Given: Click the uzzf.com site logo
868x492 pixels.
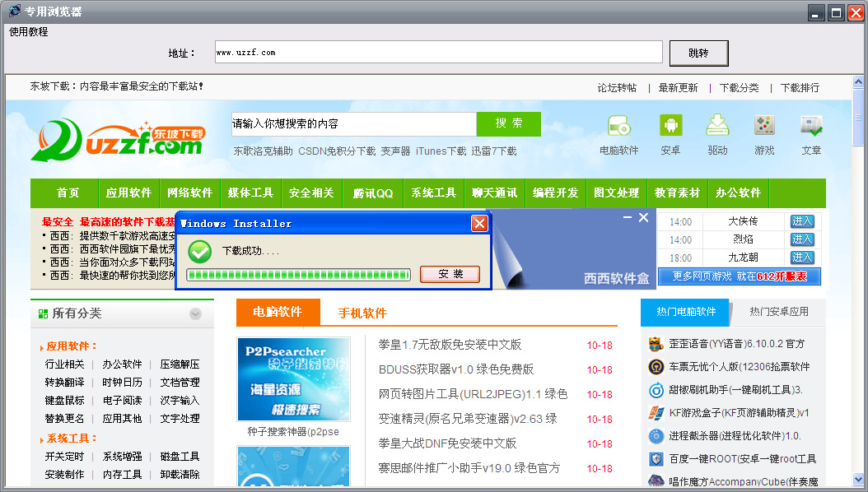Looking at the screenshot, I should tap(118, 140).
